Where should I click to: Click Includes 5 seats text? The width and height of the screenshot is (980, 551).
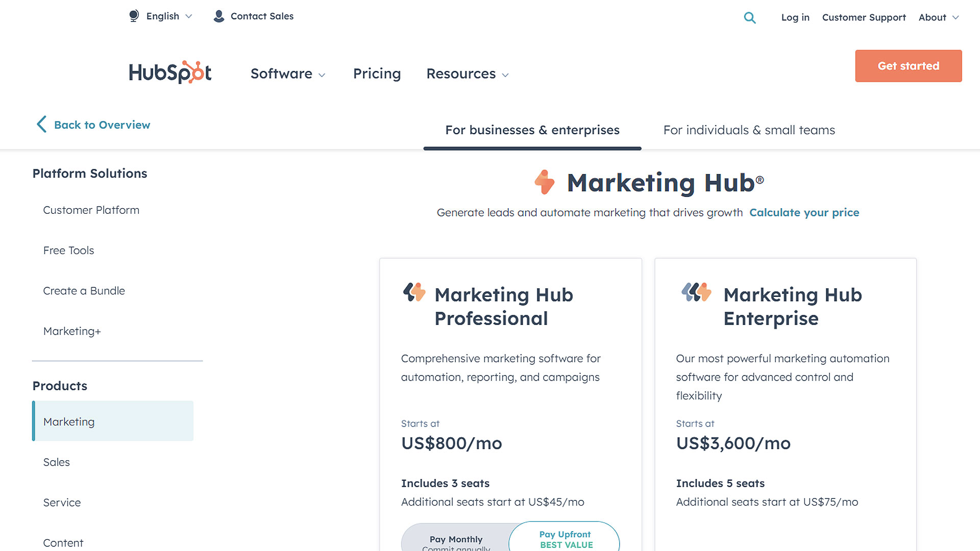pyautogui.click(x=720, y=483)
